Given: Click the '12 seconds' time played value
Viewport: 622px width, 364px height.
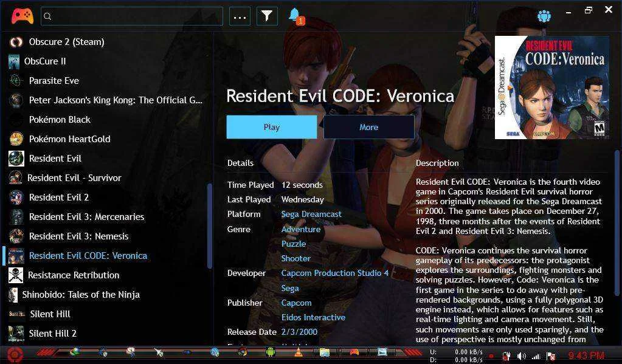Looking at the screenshot, I should coord(302,185).
